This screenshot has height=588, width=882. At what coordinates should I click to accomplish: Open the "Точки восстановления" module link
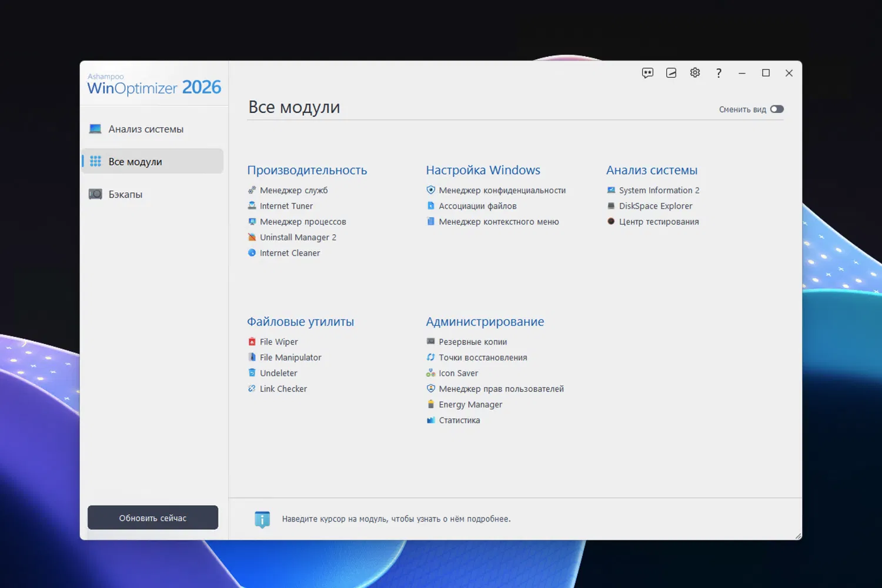(x=483, y=358)
